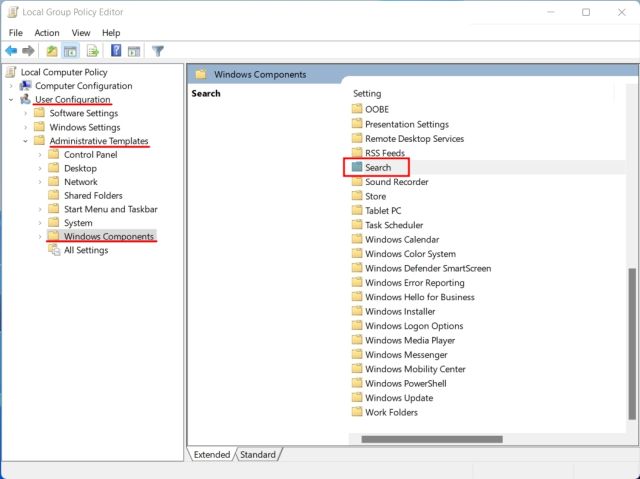The image size is (640, 479).
Task: Select Start Menu and Taskbar in tree
Action: tap(110, 209)
